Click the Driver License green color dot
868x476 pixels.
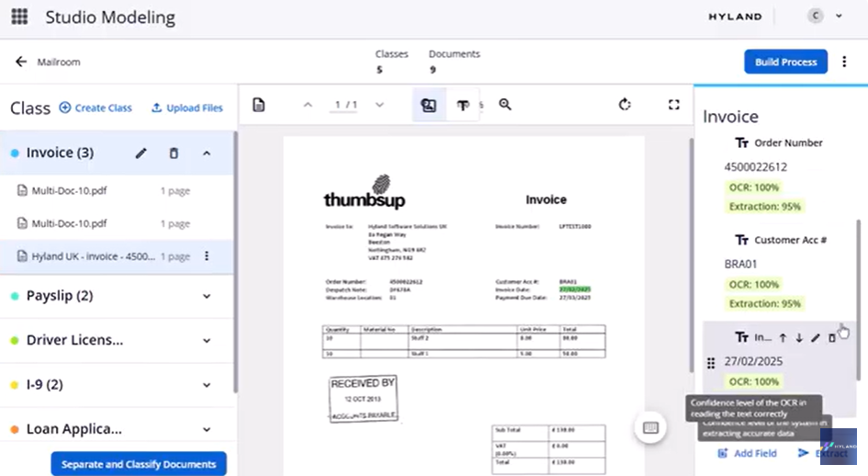coord(15,340)
